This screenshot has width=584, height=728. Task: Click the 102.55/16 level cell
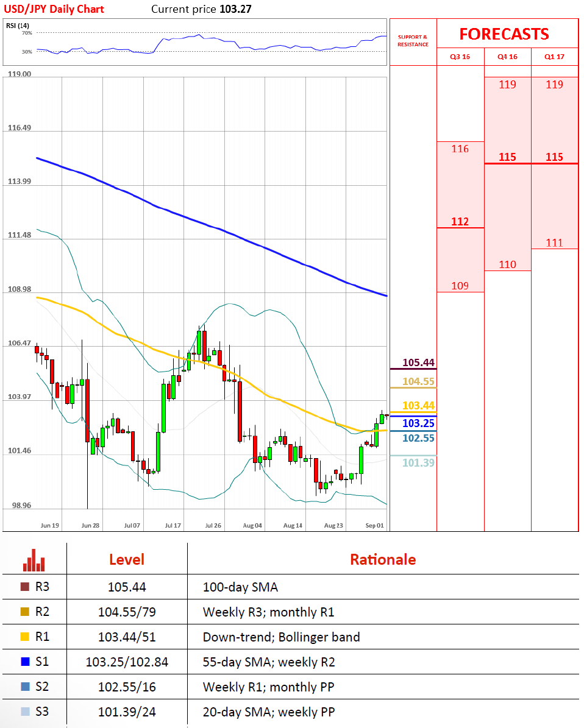coord(127,687)
